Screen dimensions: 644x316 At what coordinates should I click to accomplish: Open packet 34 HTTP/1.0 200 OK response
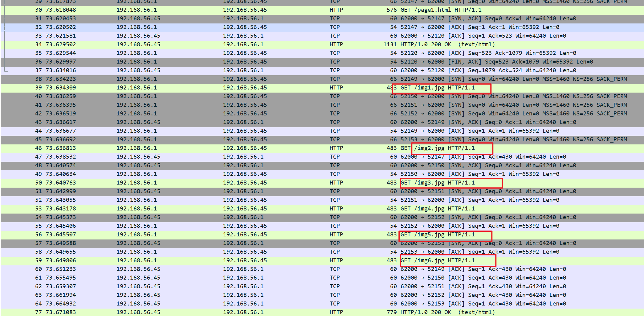(322, 44)
